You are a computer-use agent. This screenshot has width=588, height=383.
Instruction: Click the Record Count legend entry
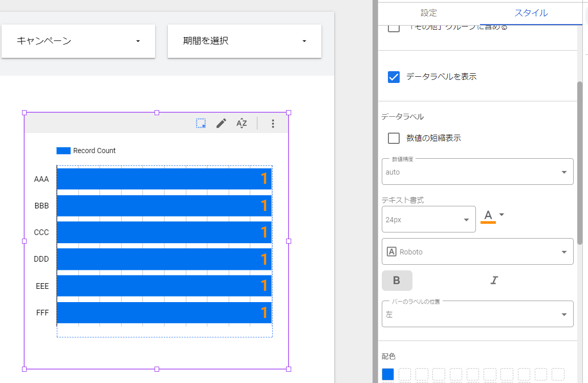[86, 151]
